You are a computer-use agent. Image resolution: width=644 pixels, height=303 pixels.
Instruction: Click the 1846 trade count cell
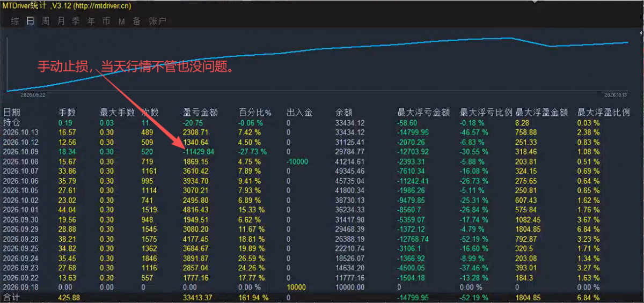[x=149, y=258]
